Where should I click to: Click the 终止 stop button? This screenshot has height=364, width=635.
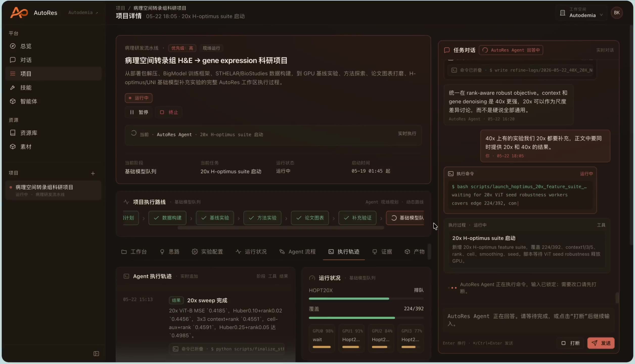click(x=169, y=112)
